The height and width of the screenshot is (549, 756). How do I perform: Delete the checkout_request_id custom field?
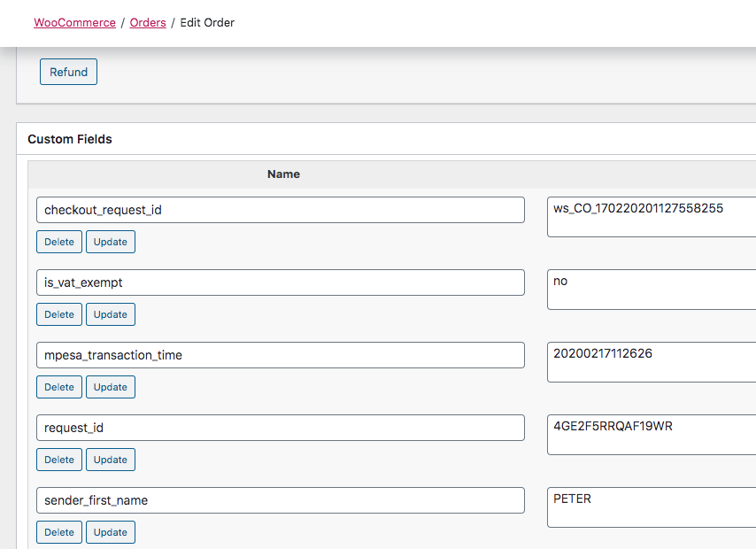pos(59,242)
